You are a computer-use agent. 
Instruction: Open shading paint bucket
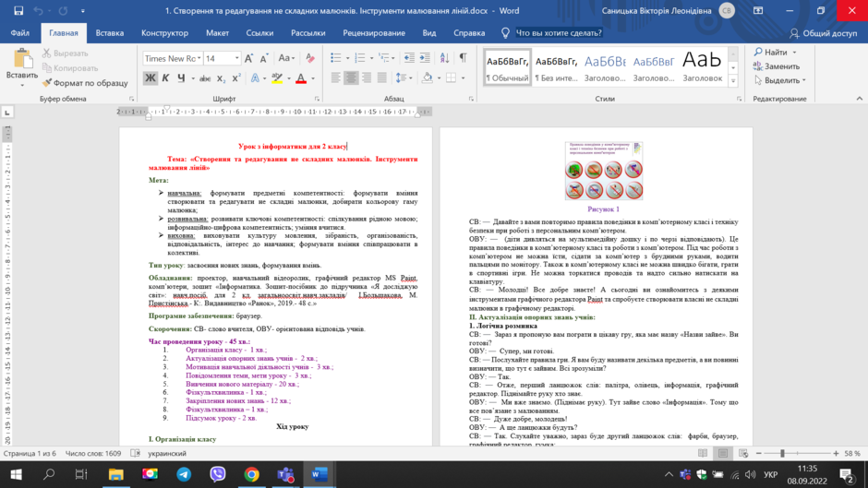click(427, 78)
